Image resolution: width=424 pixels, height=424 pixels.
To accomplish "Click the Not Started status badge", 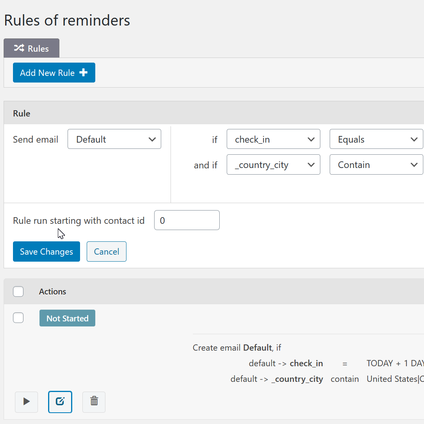I will (x=67, y=318).
